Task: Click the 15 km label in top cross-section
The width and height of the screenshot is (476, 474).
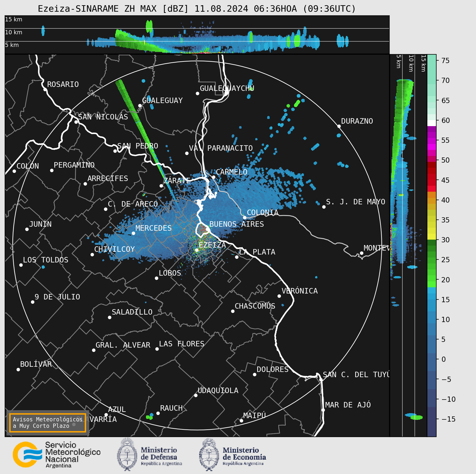Action: click(x=14, y=19)
